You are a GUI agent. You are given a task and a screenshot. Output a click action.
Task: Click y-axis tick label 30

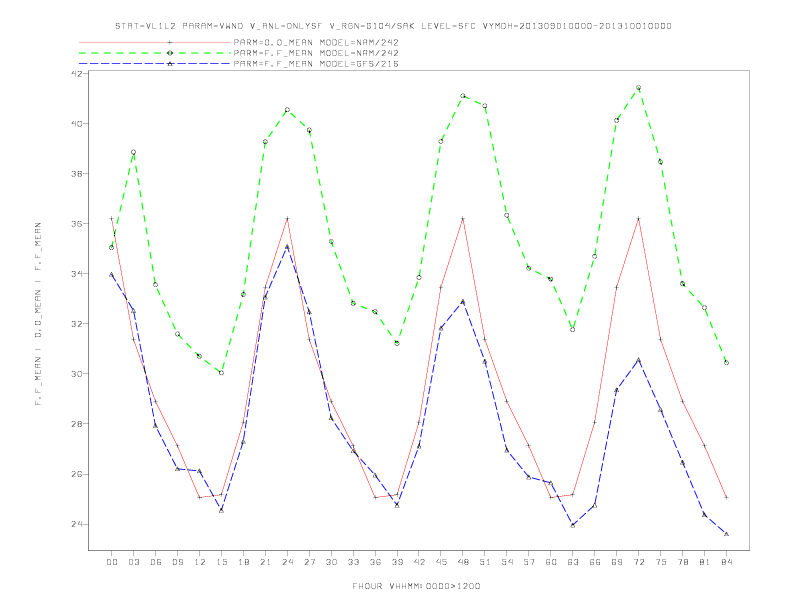coord(77,374)
